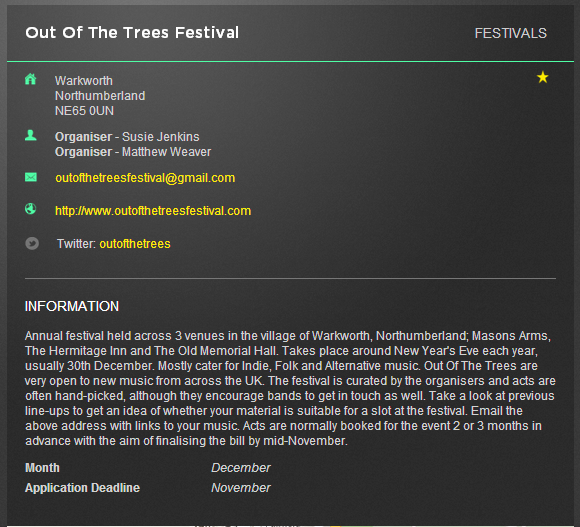
Task: Click the Out Of The Trees Festival title
Action: tap(132, 33)
